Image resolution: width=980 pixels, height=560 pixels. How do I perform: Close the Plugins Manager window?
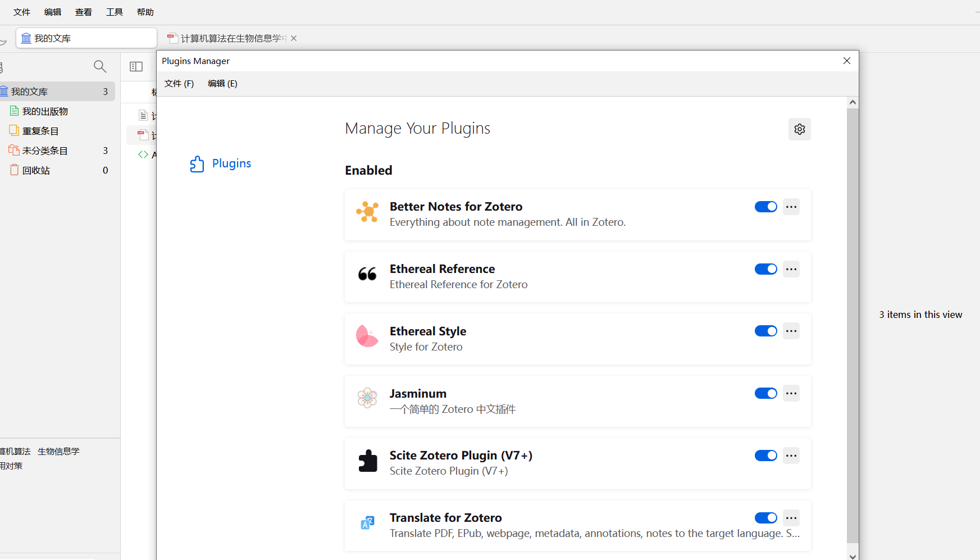pos(847,61)
